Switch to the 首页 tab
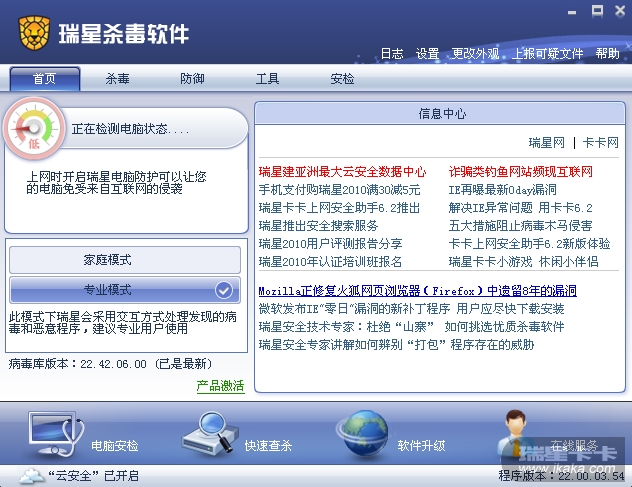The image size is (632, 487). click(45, 79)
